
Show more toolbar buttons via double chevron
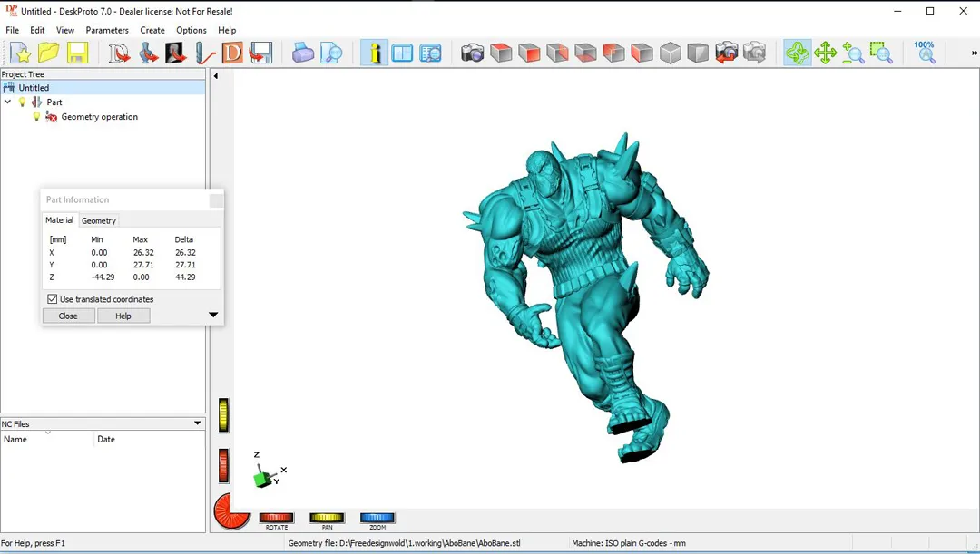pyautogui.click(x=974, y=53)
